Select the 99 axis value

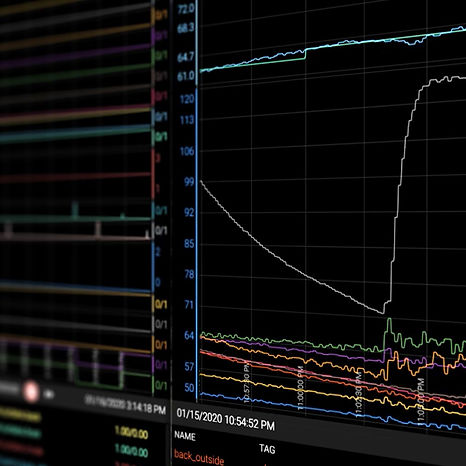pyautogui.click(x=189, y=182)
